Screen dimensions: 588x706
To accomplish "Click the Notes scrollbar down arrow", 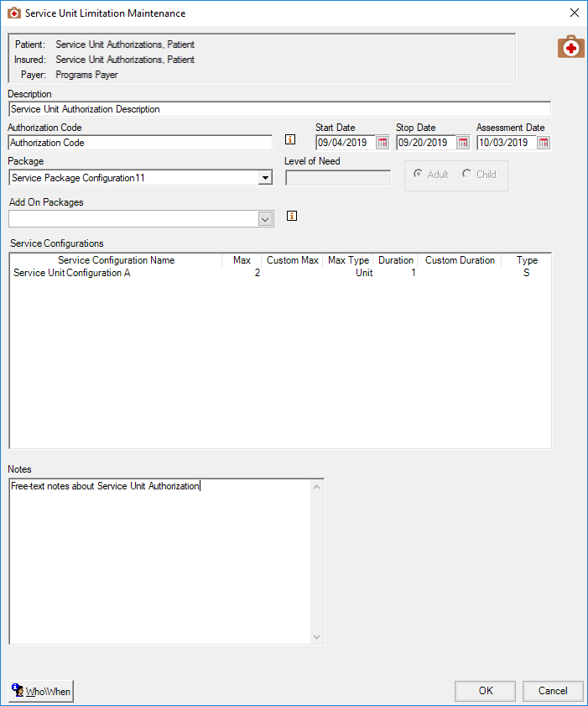I will pos(317,636).
